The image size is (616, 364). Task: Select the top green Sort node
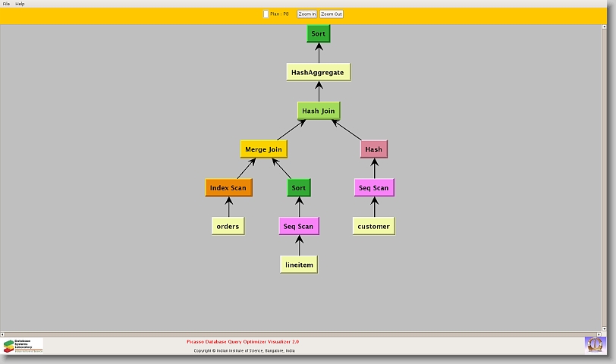pos(319,34)
